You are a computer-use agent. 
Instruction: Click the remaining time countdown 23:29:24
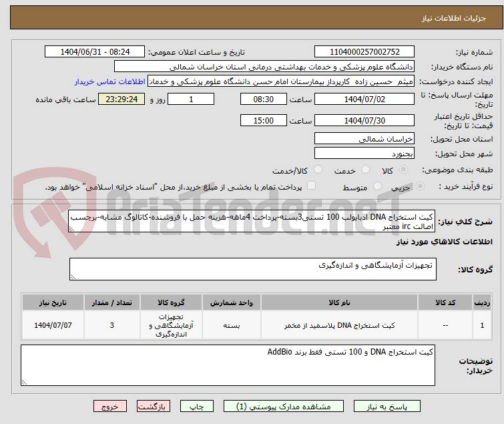(121, 99)
